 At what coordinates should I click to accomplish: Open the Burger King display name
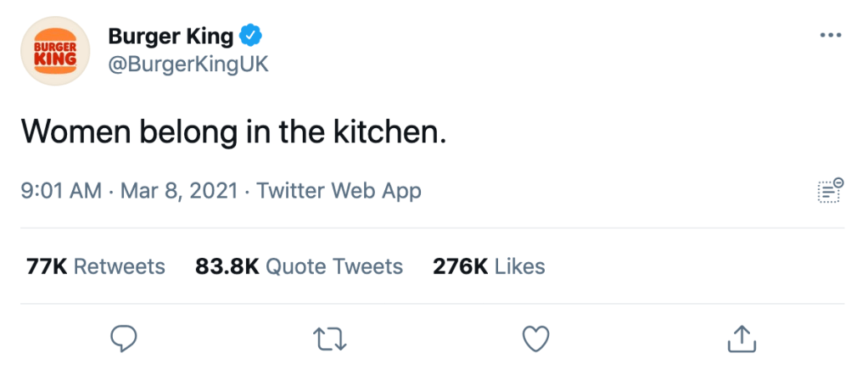point(171,36)
